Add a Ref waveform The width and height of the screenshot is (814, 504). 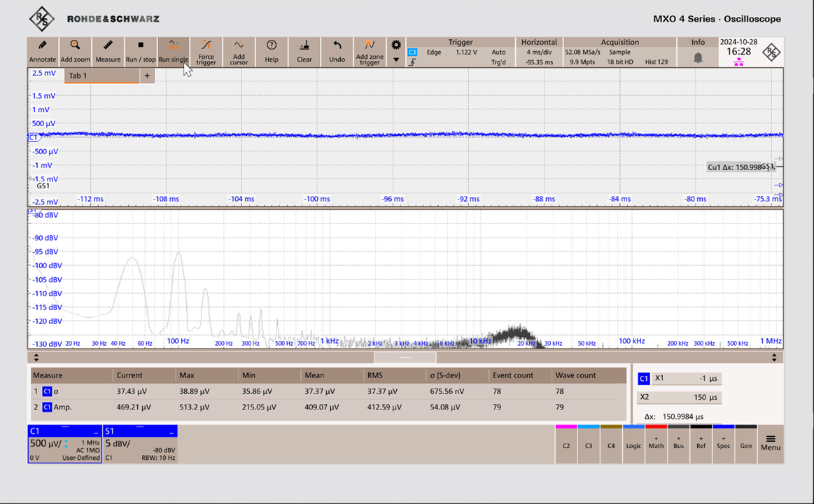tap(701, 444)
